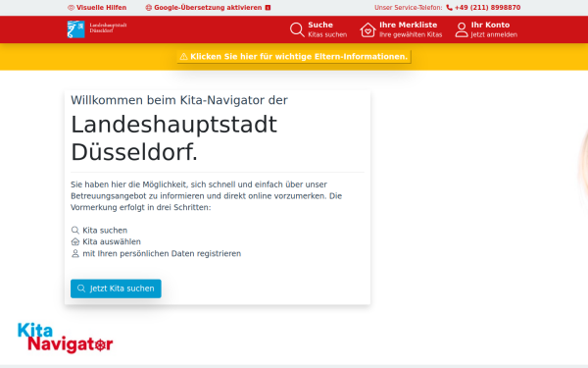Open Visuelle Hilfen accessibility options
The image size is (588, 368).
pos(97,8)
